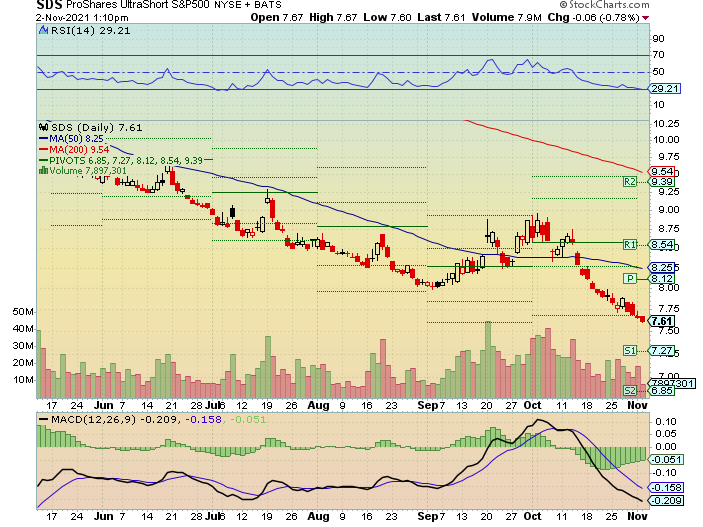This screenshot has height=527, width=703.
Task: Click the 6.85 pivot value on right axis
Action: (x=662, y=391)
